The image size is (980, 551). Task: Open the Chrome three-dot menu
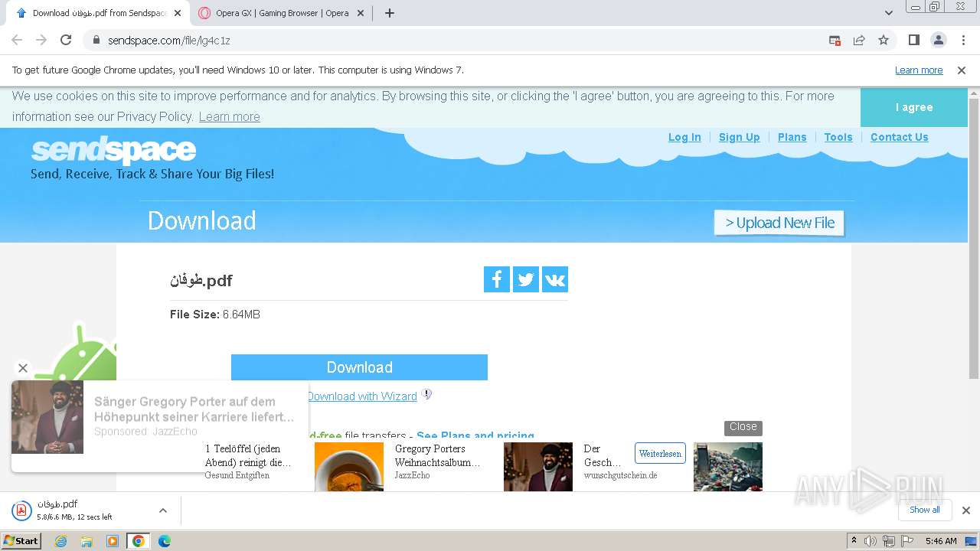tap(963, 40)
